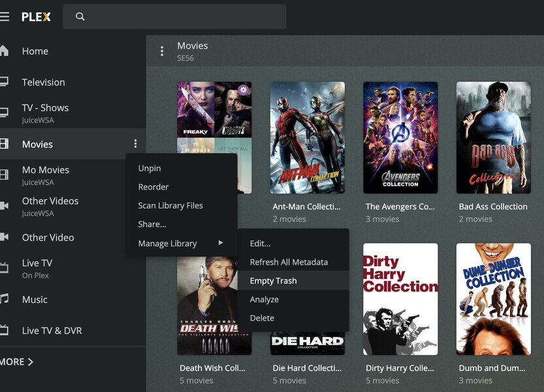Click the Movies film strip icon
This screenshot has height=392, width=544.
[4, 144]
